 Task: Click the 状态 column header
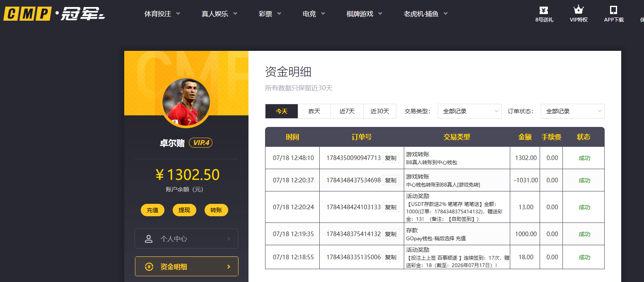584,137
